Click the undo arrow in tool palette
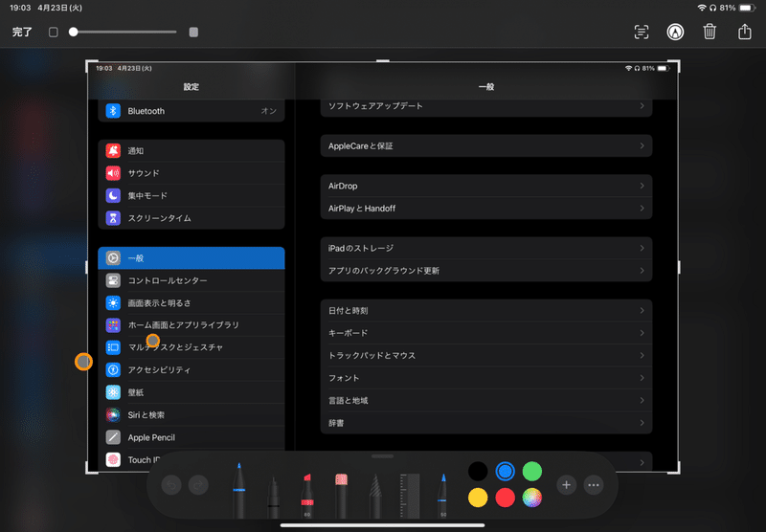 pos(171,485)
